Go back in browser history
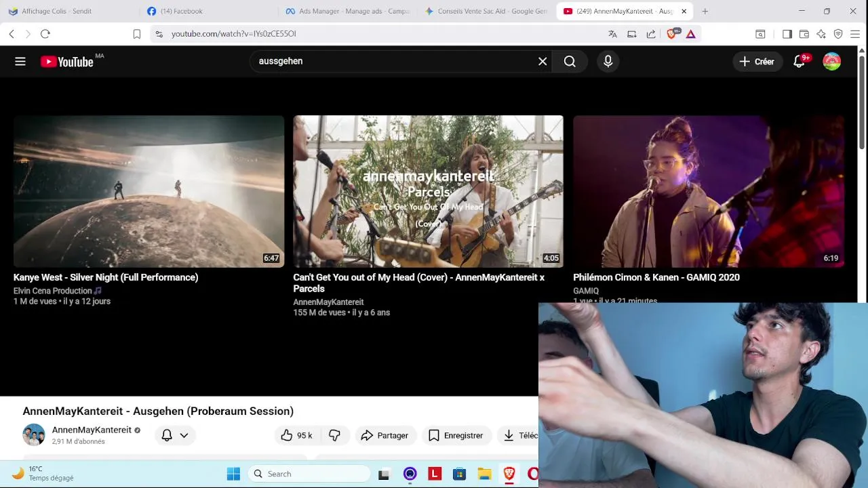The image size is (868, 488). tap(12, 34)
